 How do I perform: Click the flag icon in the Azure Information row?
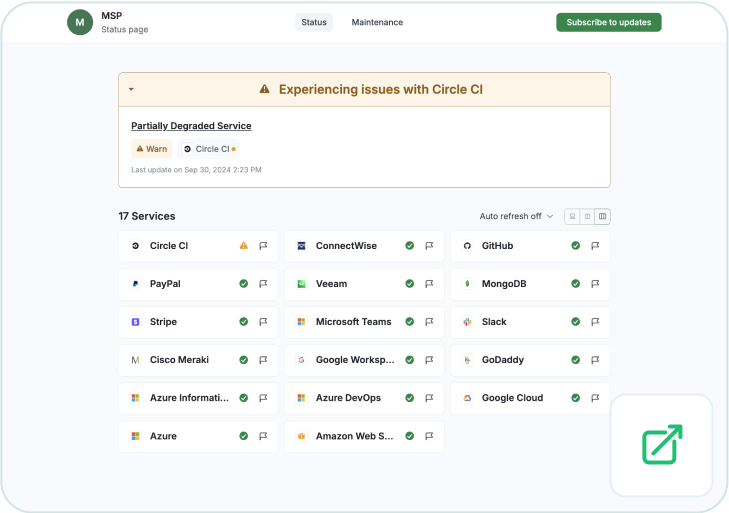point(263,398)
